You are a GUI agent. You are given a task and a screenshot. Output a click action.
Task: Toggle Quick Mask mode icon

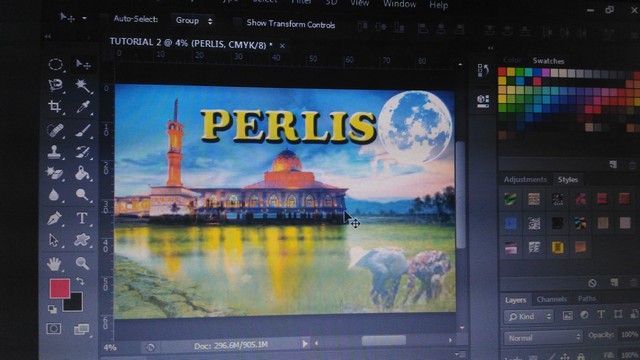click(x=53, y=329)
